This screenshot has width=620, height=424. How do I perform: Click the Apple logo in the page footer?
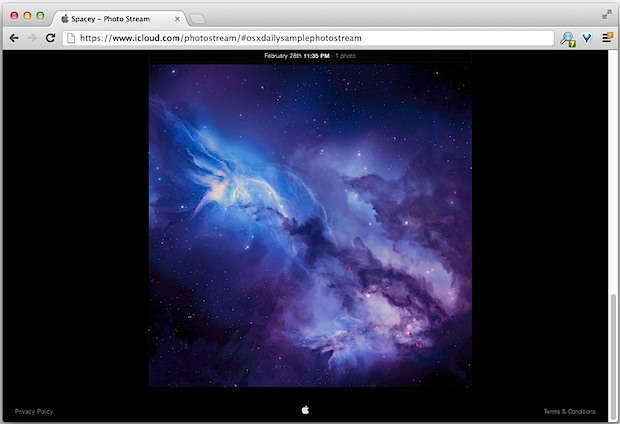305,410
